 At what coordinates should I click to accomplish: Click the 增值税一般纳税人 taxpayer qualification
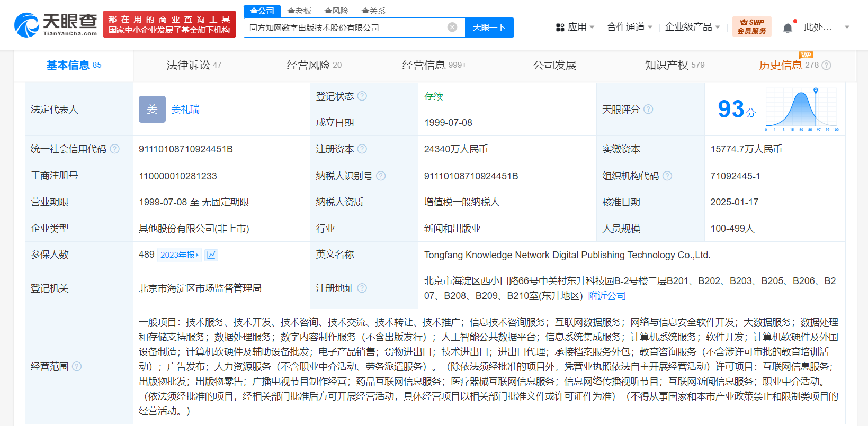(462, 202)
